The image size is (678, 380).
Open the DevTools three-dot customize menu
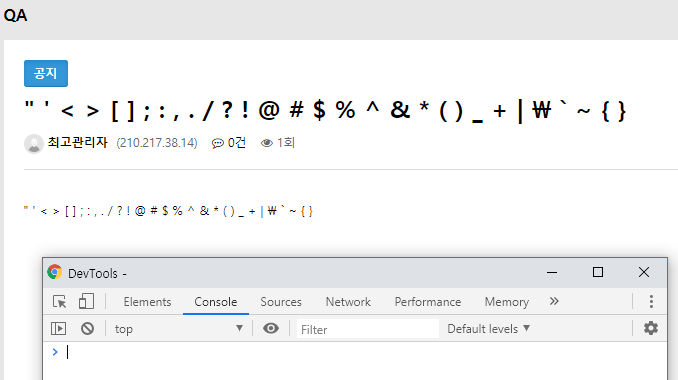651,301
